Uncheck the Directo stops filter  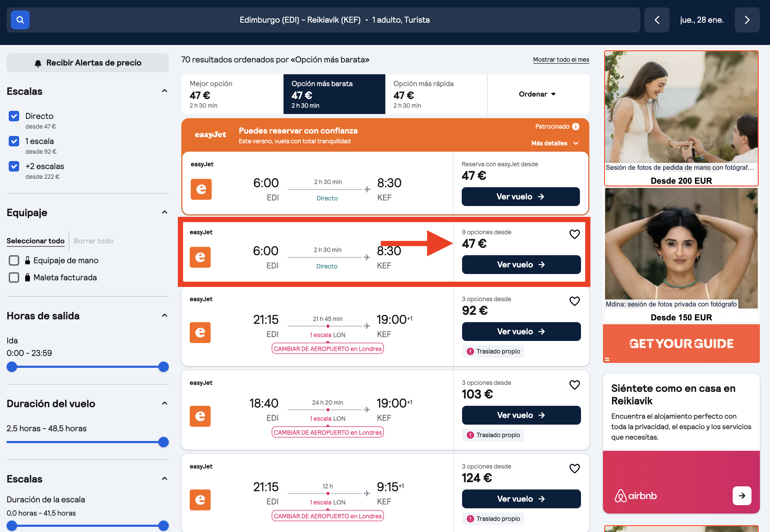coord(14,116)
